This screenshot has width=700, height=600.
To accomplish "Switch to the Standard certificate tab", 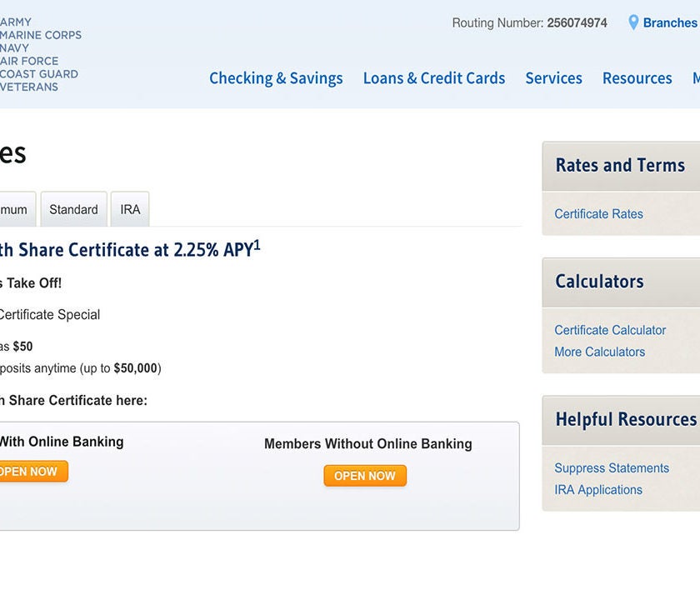I will click(73, 209).
